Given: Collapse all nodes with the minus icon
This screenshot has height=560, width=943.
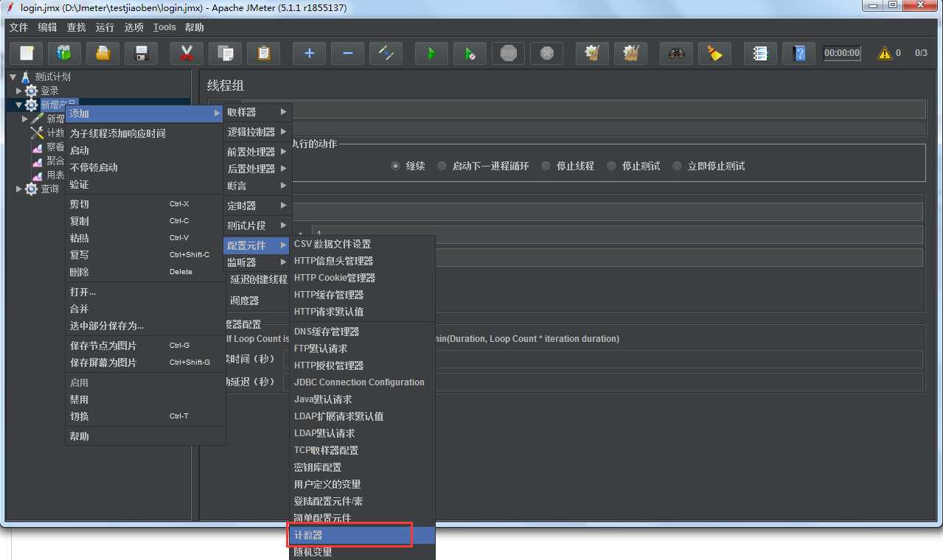Looking at the screenshot, I should point(347,53).
